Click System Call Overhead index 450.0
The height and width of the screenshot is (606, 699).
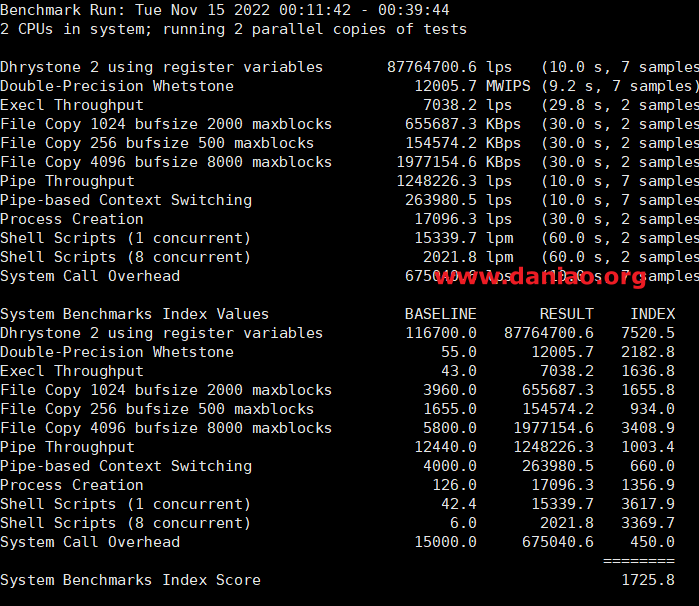(x=652, y=542)
